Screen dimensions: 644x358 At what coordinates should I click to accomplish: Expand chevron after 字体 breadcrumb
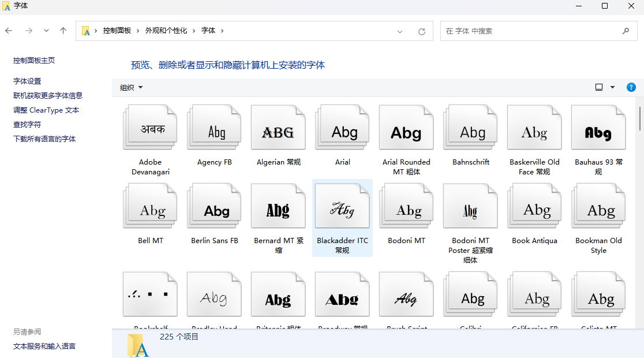point(222,31)
